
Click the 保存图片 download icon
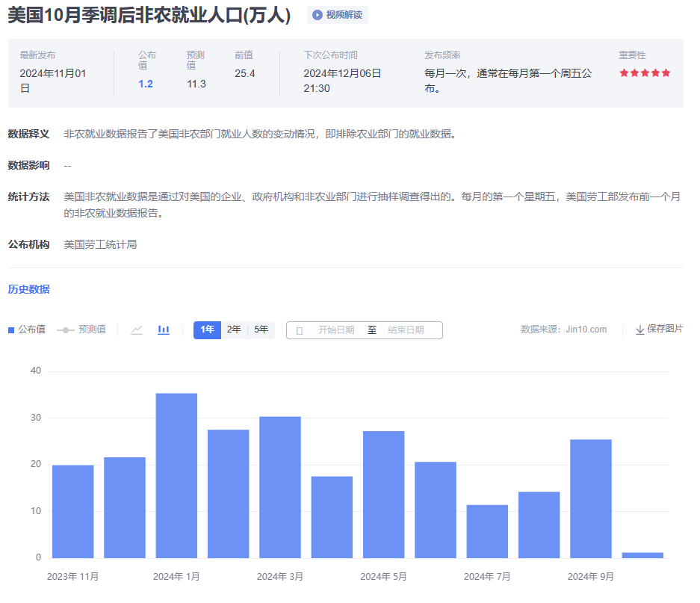pos(639,330)
